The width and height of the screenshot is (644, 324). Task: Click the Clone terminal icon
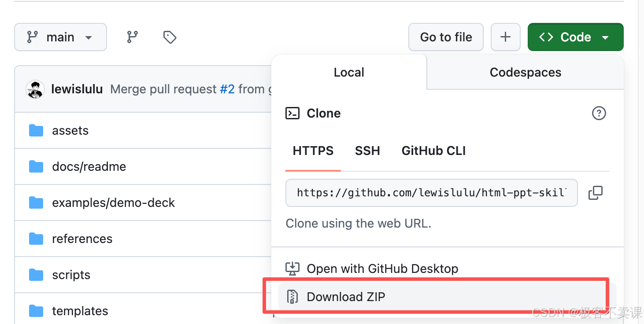[292, 113]
